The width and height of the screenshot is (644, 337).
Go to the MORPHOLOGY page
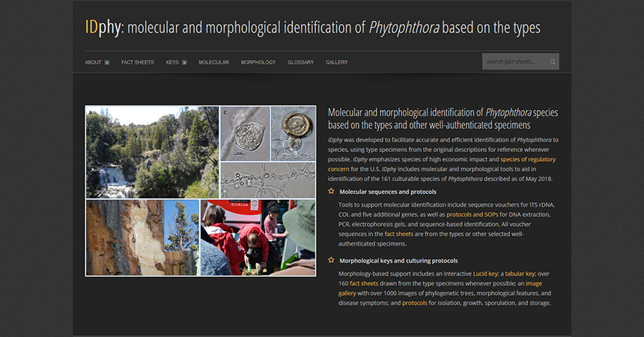[258, 62]
